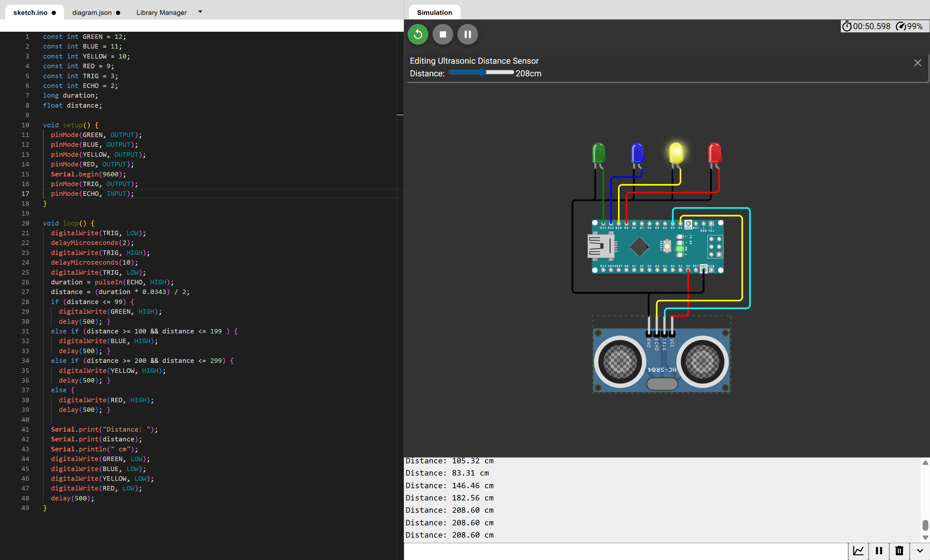
Task: Select the Simulation tab
Action: tap(434, 12)
